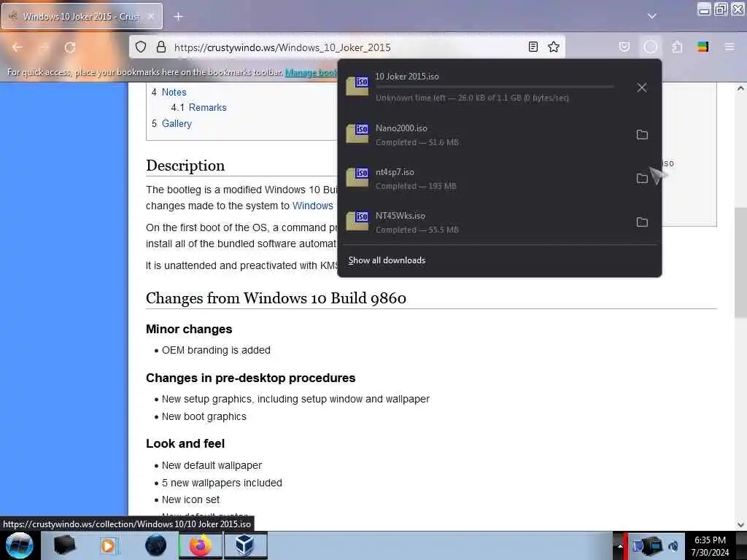Show nt4sp7.iso in its folder

click(x=642, y=179)
